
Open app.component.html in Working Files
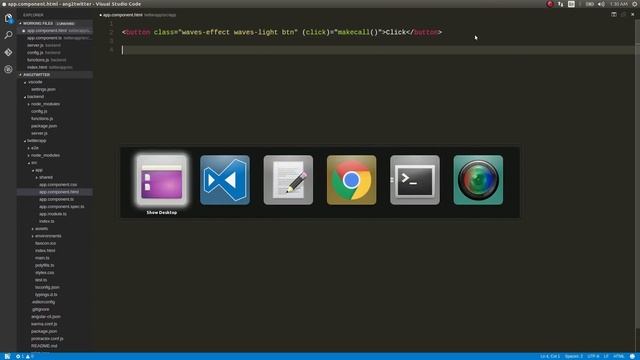55,31
